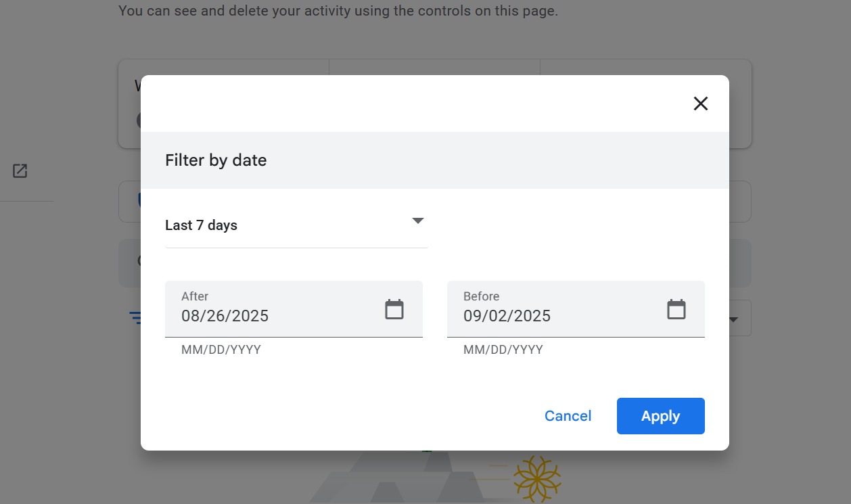Expand the date range selector arrow
This screenshot has height=504, width=851.
(417, 220)
